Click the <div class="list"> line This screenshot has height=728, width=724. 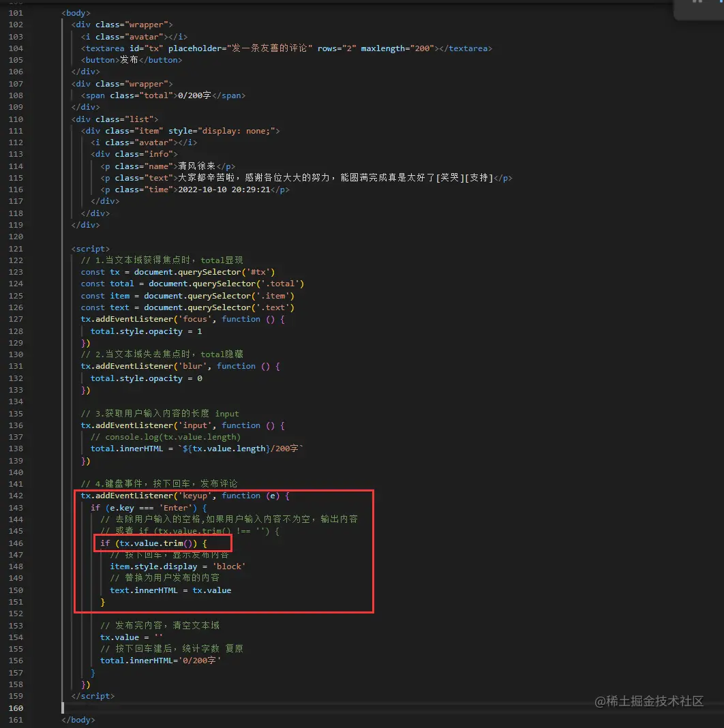tap(115, 119)
